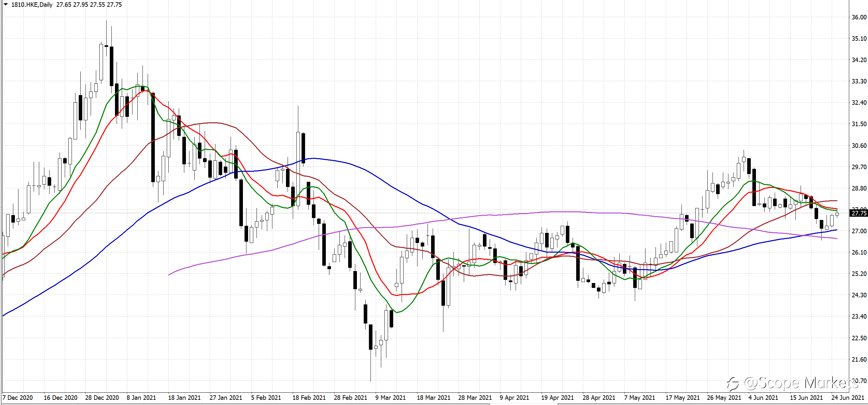Click the 18 Mar 2021 date label
This screenshot has height=405, width=868.
434,398
